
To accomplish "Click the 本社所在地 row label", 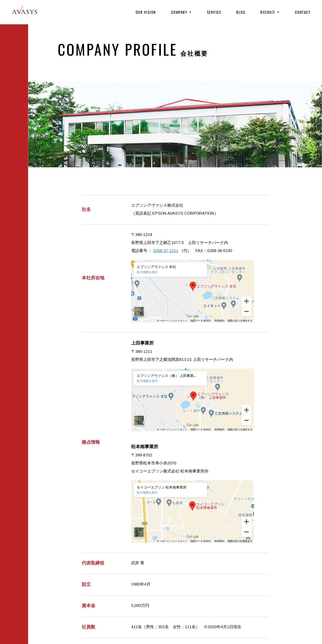I will pyautogui.click(x=93, y=278).
